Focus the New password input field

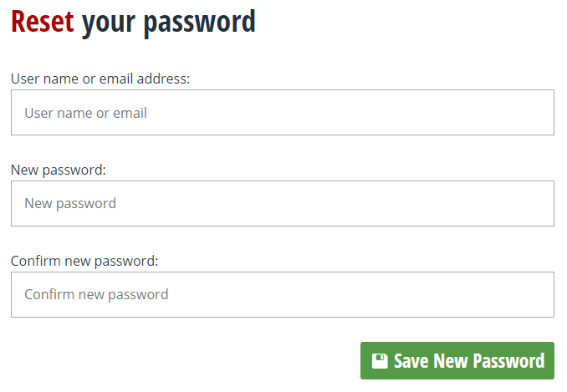coord(282,203)
